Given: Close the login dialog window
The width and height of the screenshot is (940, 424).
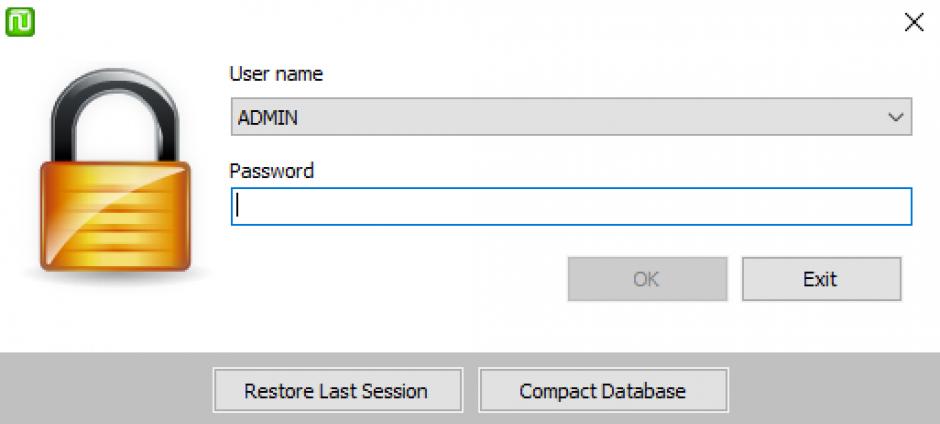Looking at the screenshot, I should coord(913,23).
